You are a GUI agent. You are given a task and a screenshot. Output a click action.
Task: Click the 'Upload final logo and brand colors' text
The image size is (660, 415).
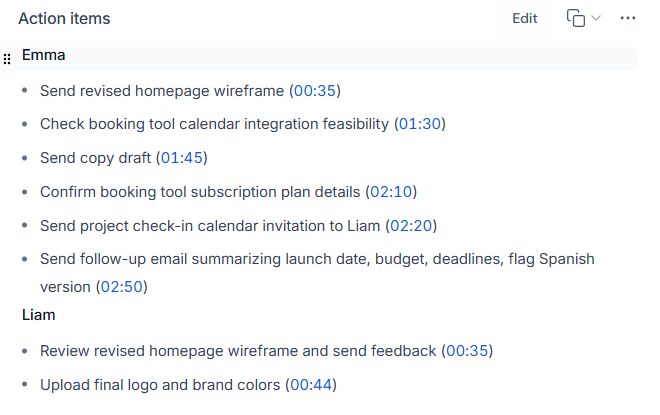(x=160, y=385)
